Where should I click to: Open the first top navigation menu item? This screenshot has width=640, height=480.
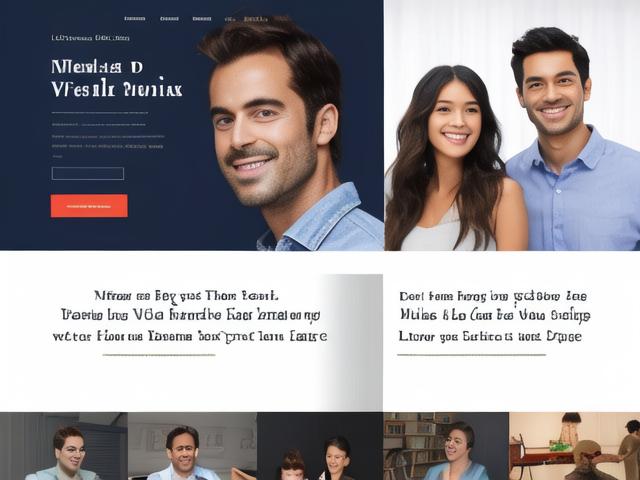point(135,19)
